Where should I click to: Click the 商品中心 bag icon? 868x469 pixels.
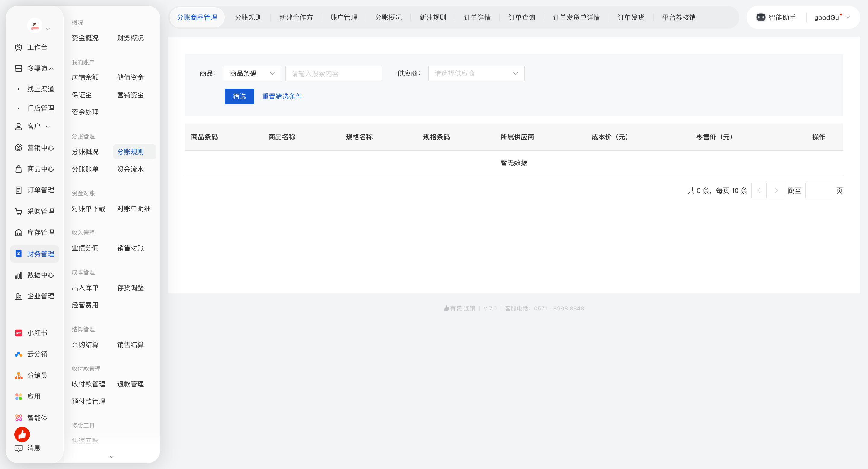pos(18,169)
